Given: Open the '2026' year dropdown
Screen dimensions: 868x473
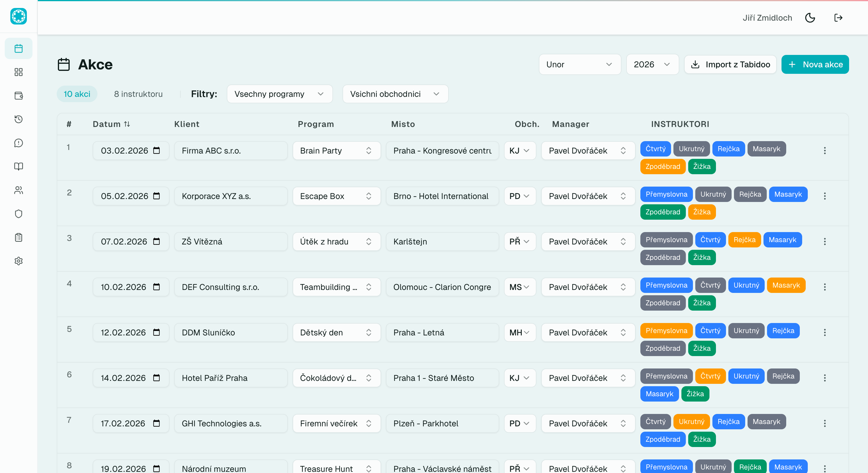Looking at the screenshot, I should [652, 64].
